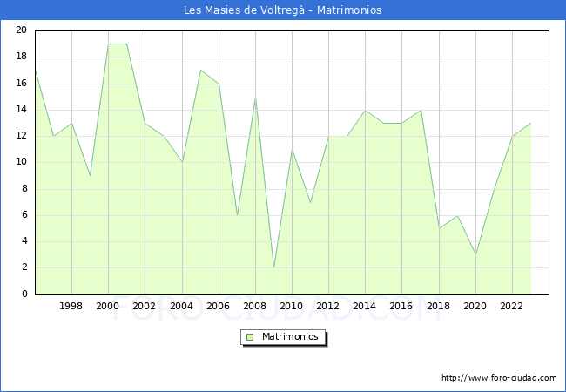This screenshot has height=392, width=566.
Task: Click the 2008 peak data point at 15
Action: click(255, 97)
